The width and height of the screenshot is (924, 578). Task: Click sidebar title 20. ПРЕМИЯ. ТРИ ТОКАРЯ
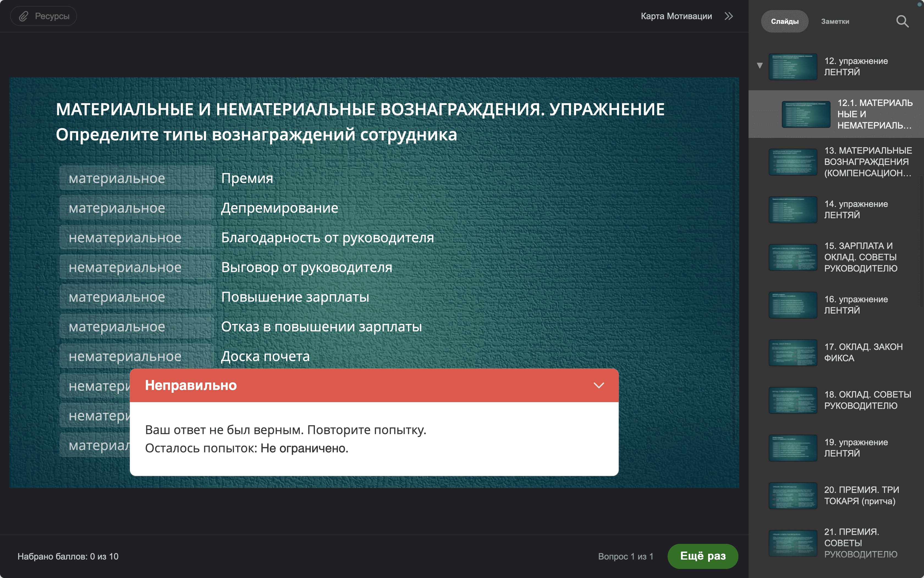861,495
